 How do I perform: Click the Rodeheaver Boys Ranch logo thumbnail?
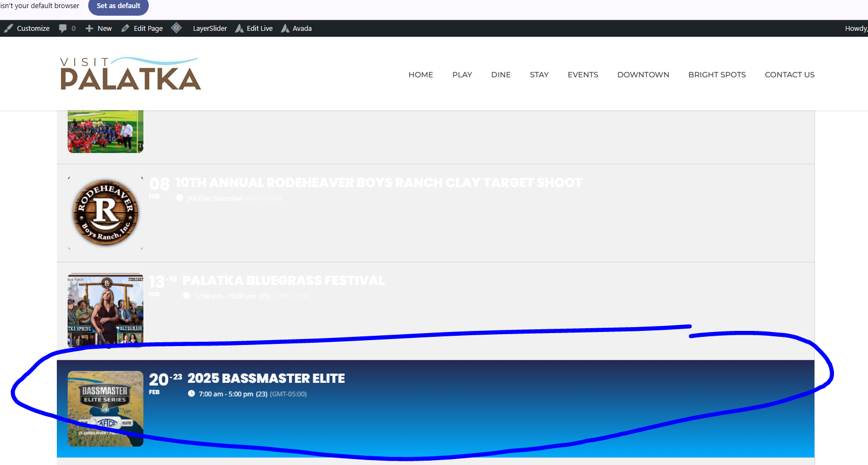[x=106, y=213]
